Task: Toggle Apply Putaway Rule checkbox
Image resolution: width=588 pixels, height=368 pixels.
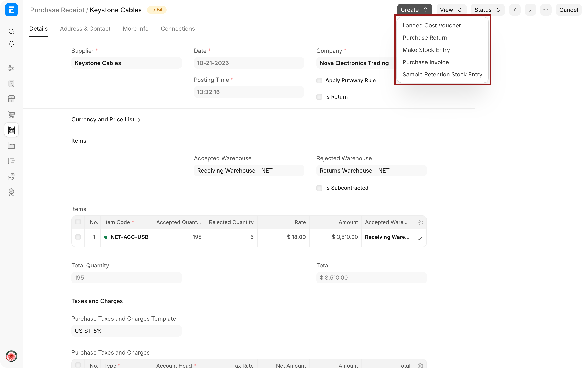Action: click(x=319, y=81)
